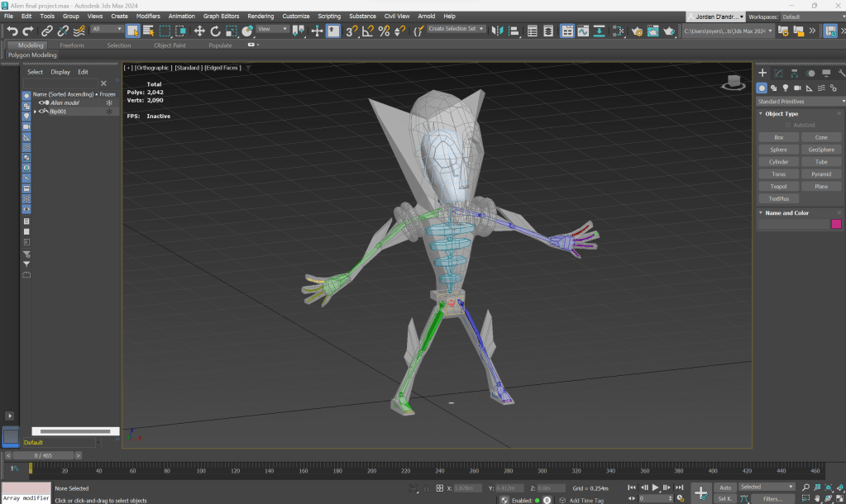The width and height of the screenshot is (846, 504).
Task: Toggle frozen state of Bip001
Action: click(108, 111)
